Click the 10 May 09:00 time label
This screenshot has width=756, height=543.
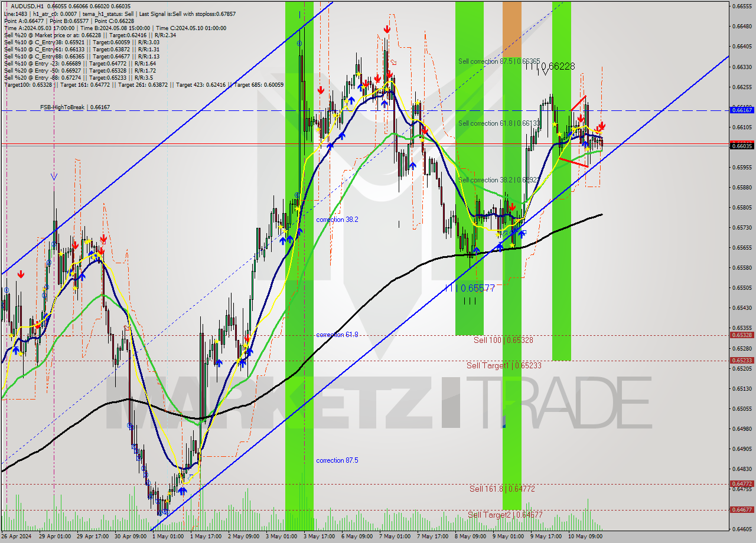point(584,537)
